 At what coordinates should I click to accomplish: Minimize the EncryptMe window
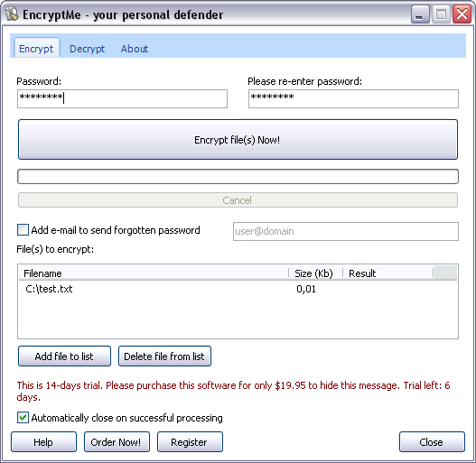pos(420,14)
